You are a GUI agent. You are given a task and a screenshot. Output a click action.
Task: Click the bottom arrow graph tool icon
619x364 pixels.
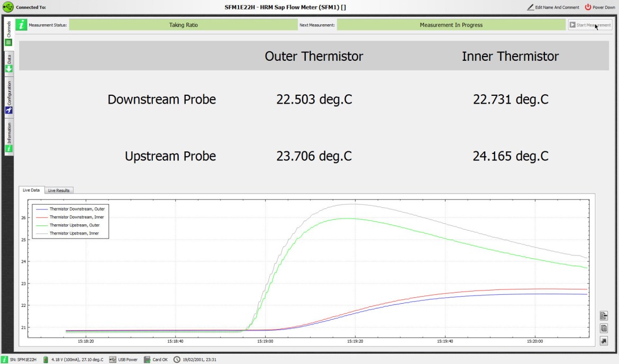point(604,341)
